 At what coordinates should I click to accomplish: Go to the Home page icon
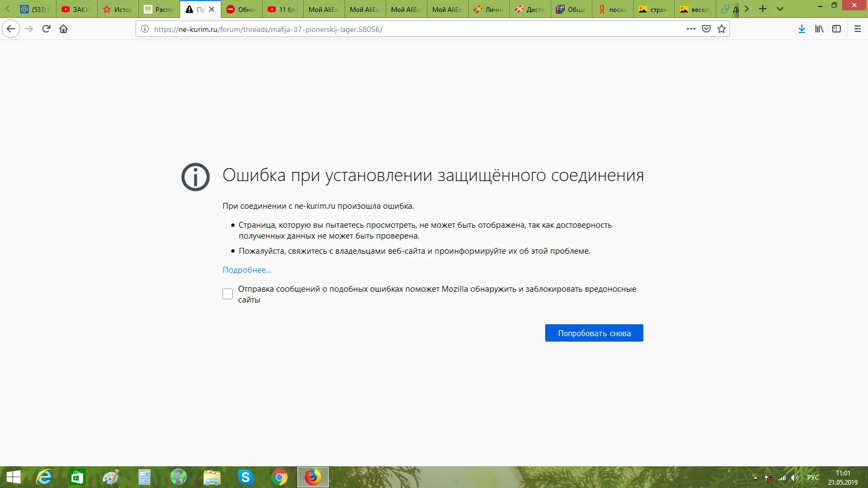63,29
